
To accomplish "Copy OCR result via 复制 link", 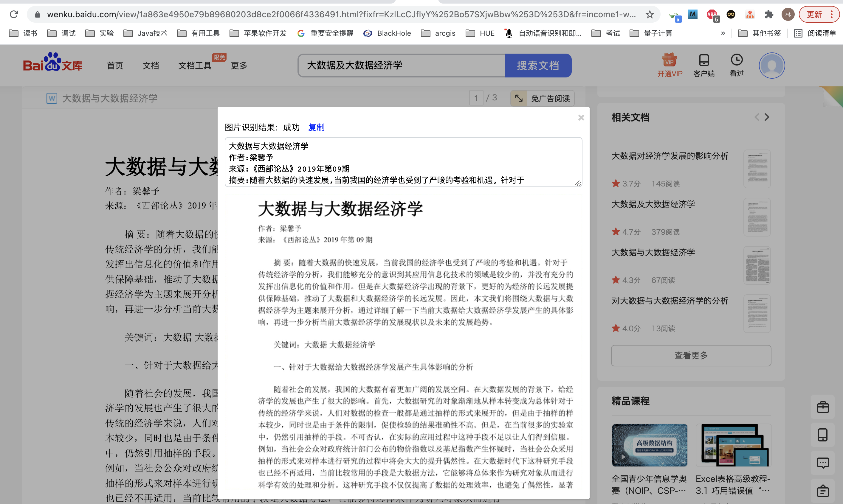I will coord(316,127).
